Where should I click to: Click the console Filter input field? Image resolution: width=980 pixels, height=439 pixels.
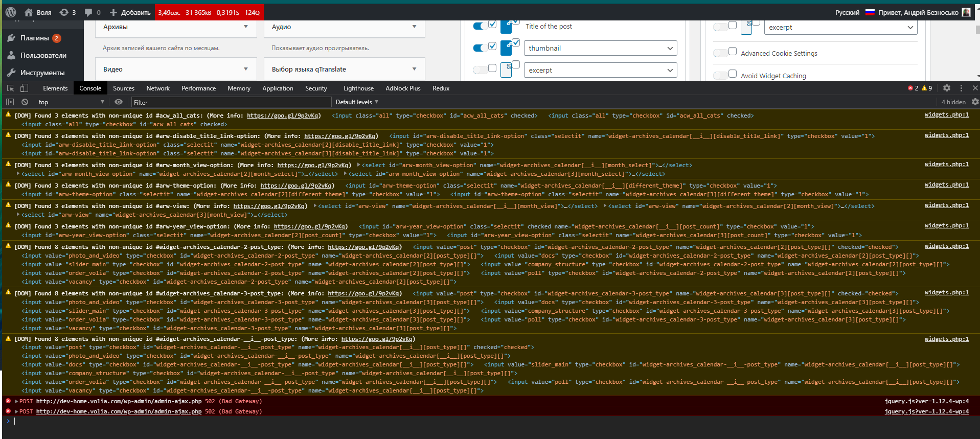coord(231,102)
